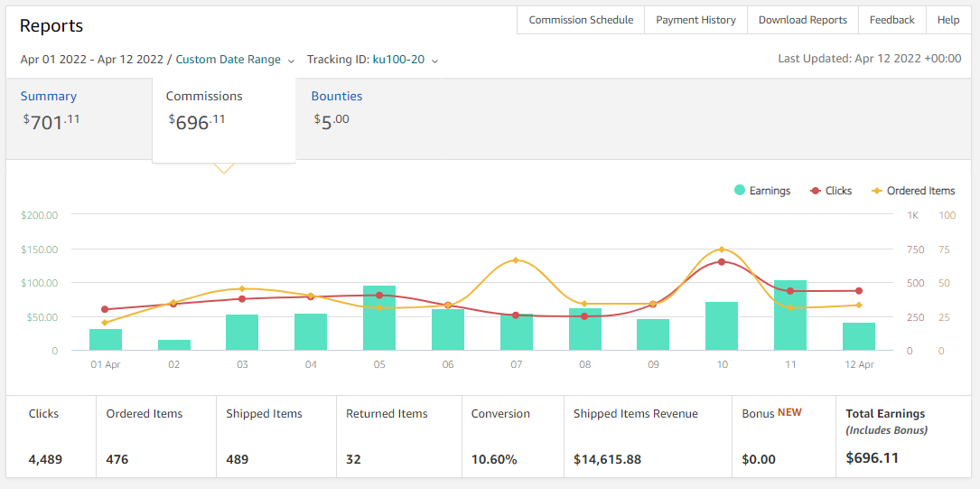Click the Bonus value $0.00
This screenshot has height=489, width=980.
click(759, 459)
